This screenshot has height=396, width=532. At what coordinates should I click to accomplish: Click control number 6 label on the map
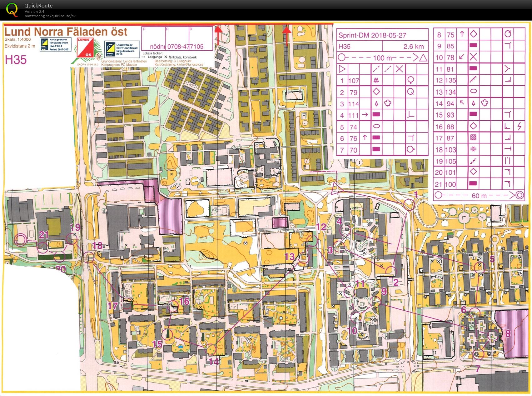(464, 310)
